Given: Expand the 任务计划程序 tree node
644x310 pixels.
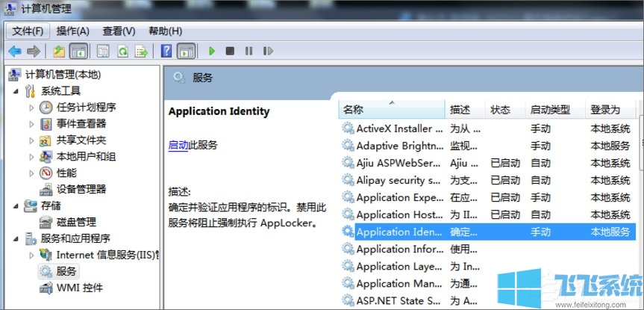Looking at the screenshot, I should [31, 108].
